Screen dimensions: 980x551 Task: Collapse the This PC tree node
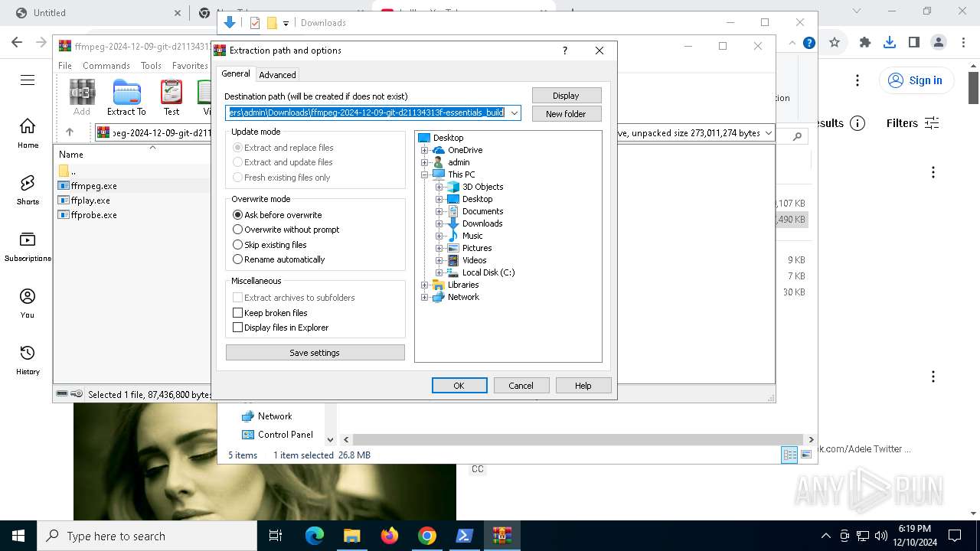point(425,174)
